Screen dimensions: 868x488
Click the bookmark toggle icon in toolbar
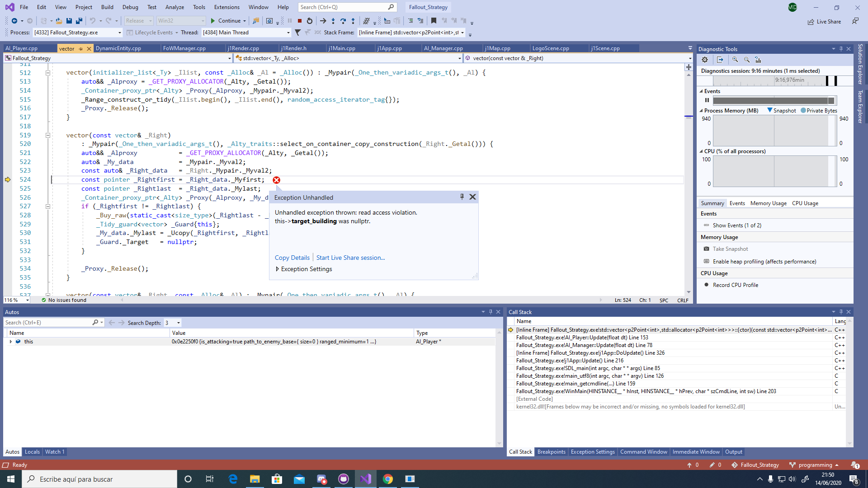click(434, 21)
